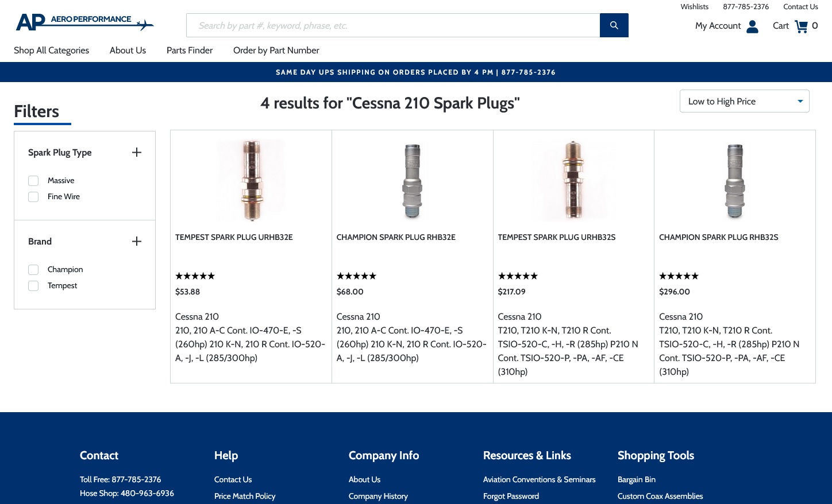Click the $68.00 price
Image resolution: width=832 pixels, height=504 pixels.
[x=350, y=292]
